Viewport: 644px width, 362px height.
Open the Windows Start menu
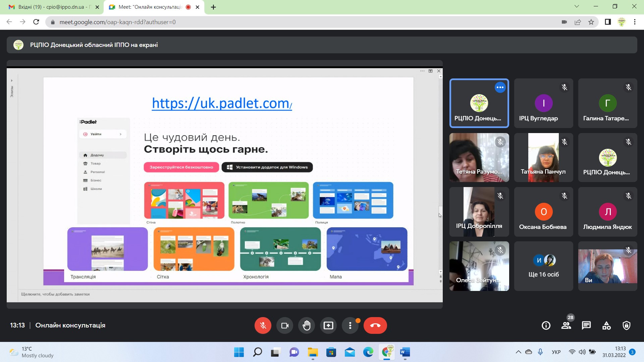[239, 352]
